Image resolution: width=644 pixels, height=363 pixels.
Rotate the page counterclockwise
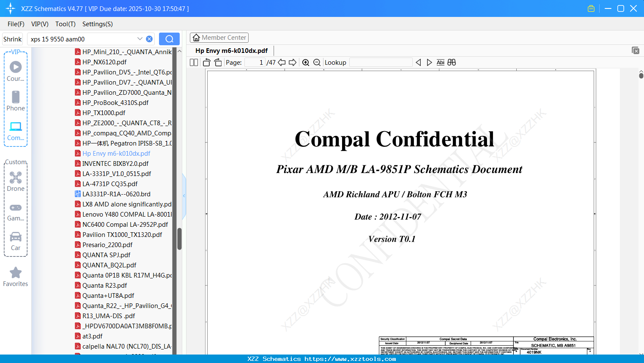(207, 63)
